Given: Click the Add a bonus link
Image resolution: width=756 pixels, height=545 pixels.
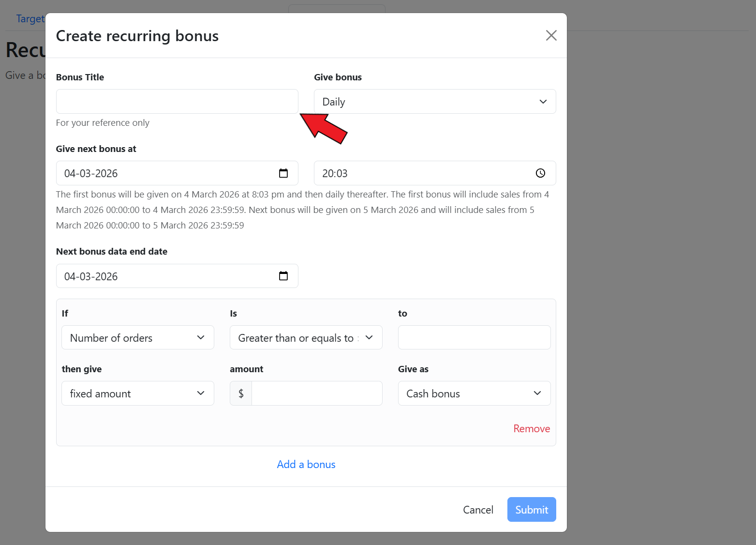Looking at the screenshot, I should (306, 465).
